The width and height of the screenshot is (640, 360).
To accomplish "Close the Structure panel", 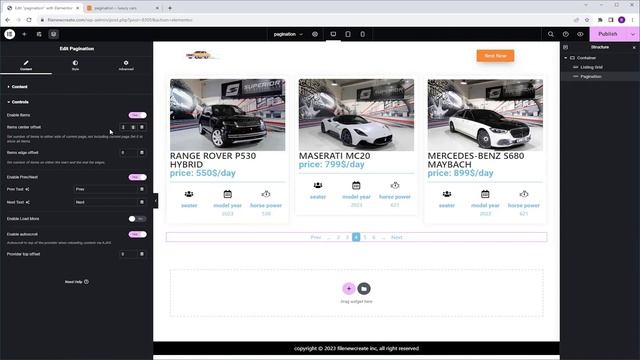I will tap(634, 47).
